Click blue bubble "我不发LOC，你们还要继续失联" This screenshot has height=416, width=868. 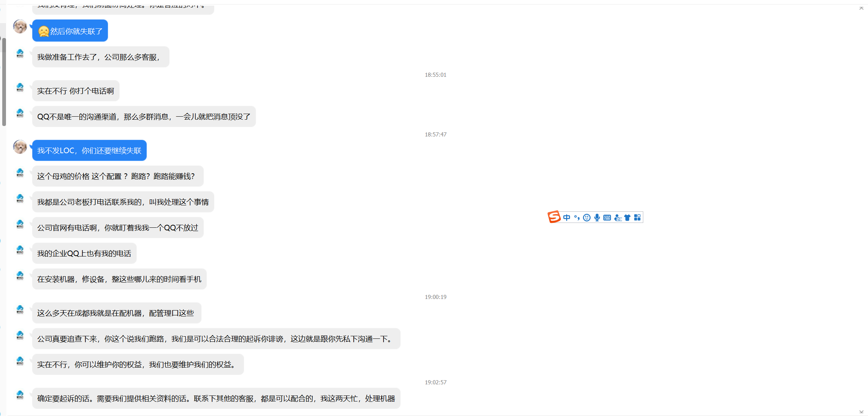[x=89, y=151]
